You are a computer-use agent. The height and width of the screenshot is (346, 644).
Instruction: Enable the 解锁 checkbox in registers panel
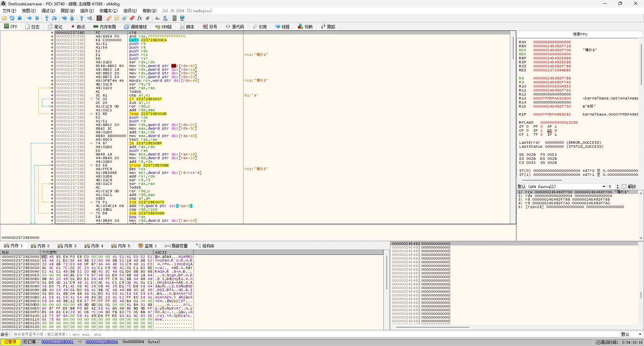625,186
